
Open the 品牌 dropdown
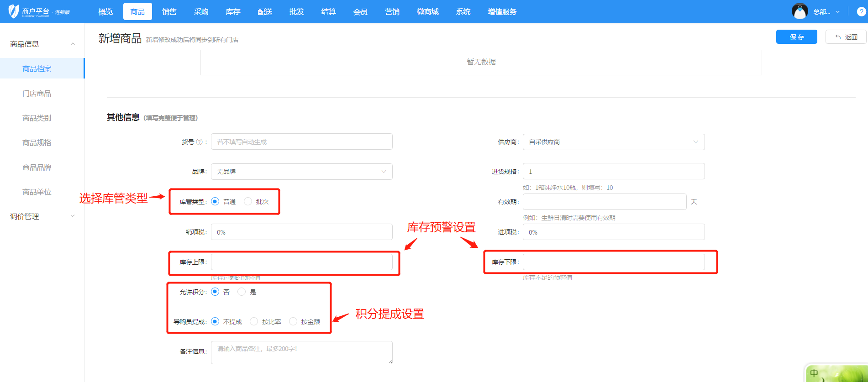pos(301,172)
